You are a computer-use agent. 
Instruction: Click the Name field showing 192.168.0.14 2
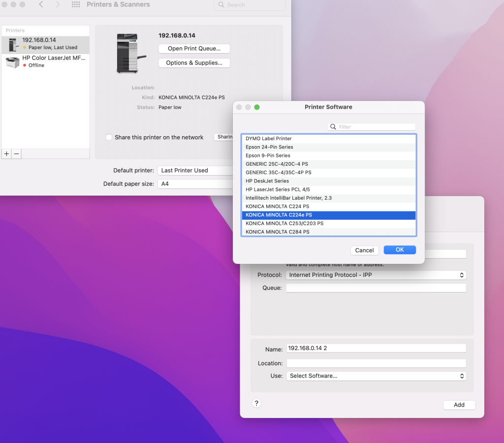376,348
